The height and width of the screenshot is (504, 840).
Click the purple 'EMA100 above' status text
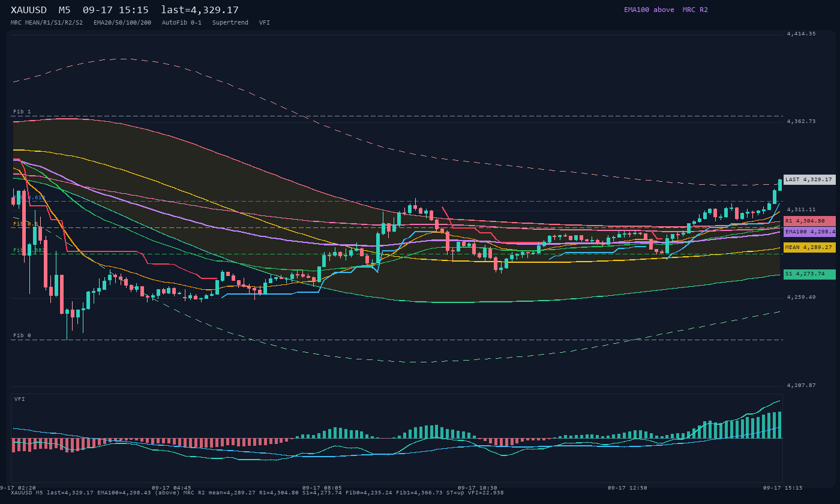click(x=649, y=10)
